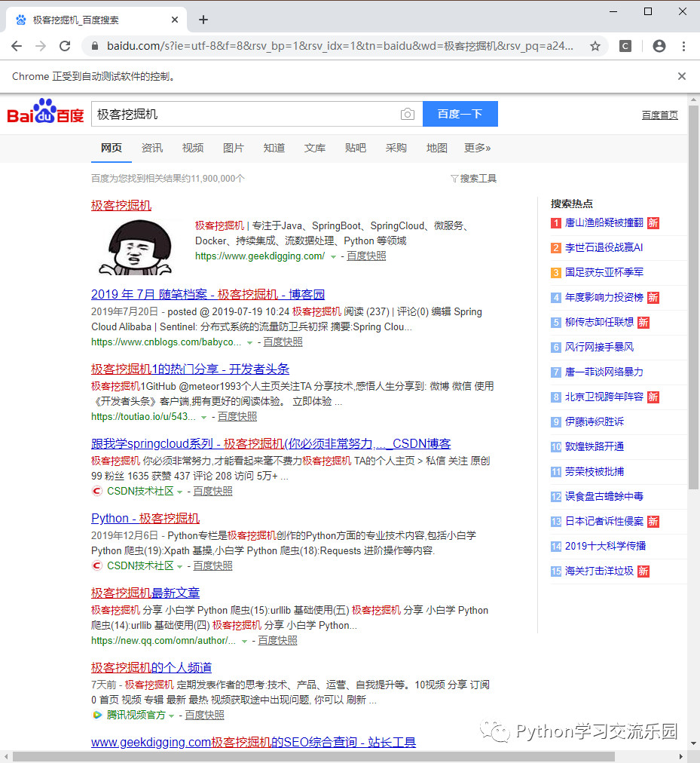Bookmark this page with the star icon
Screen dimensions: 700x763
tap(595, 46)
